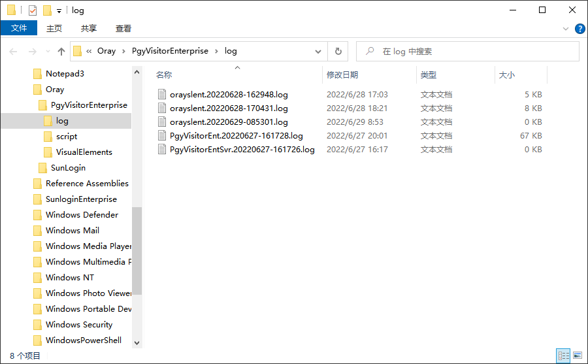Select file PgyVisitorEnt.20220627-161728.log
588x364 pixels.
click(237, 136)
